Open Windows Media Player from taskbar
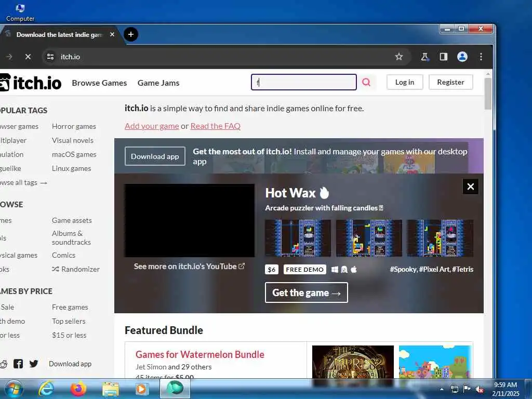 tap(141, 389)
